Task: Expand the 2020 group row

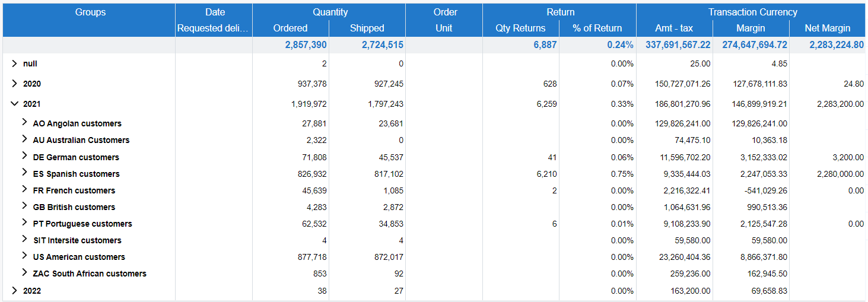Action: click(x=14, y=84)
